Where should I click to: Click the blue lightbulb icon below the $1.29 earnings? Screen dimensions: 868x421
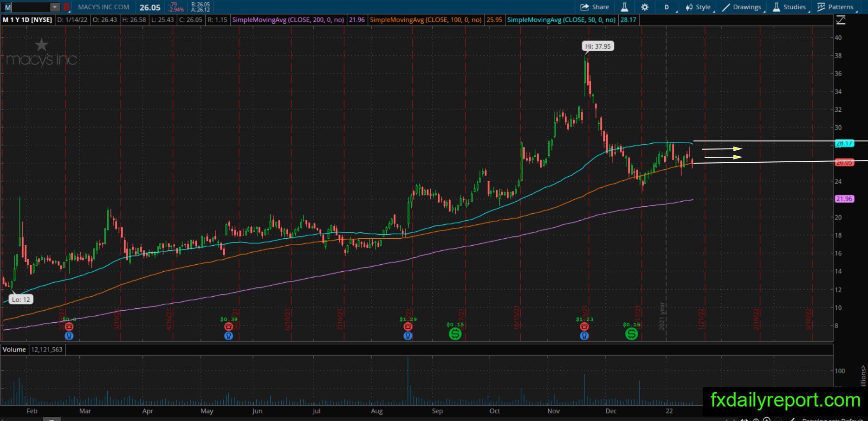[408, 336]
